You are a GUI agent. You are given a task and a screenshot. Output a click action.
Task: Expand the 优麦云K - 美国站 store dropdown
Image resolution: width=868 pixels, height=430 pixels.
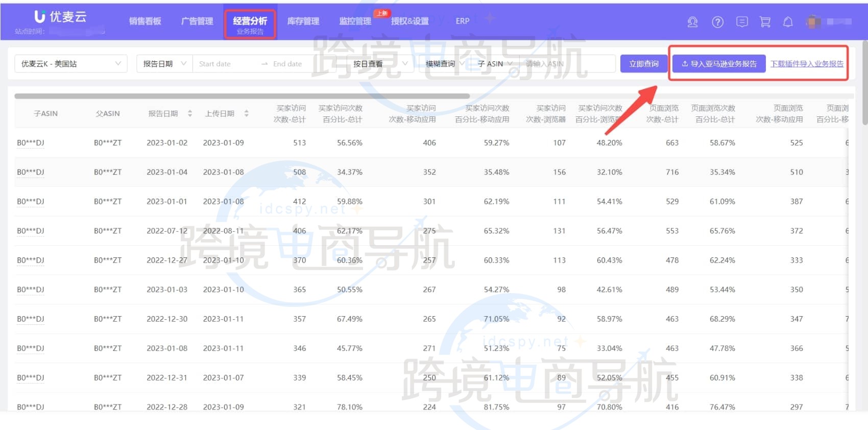pyautogui.click(x=71, y=64)
